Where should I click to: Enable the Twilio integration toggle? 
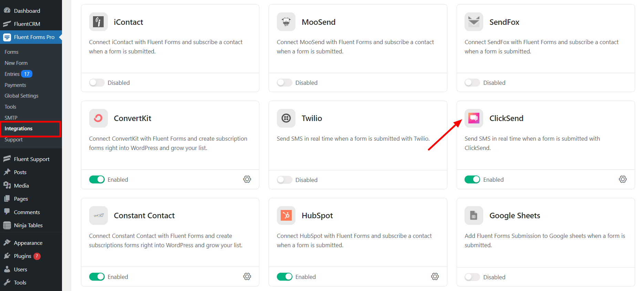[x=284, y=180]
